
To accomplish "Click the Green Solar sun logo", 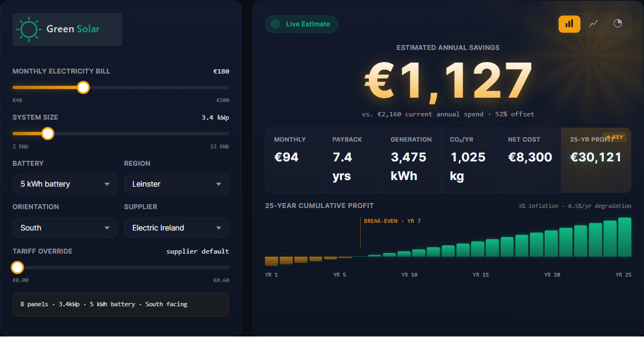I will pyautogui.click(x=29, y=29).
